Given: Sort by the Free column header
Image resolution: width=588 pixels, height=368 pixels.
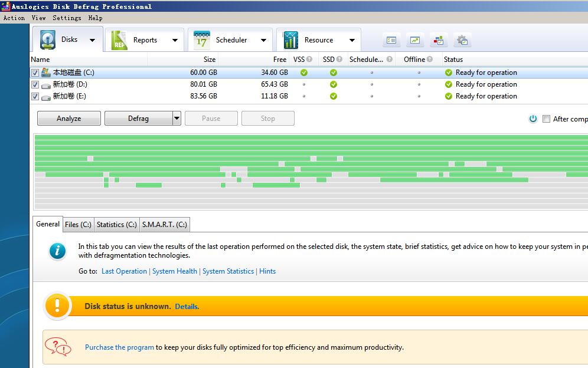Looking at the screenshot, I should point(253,59).
